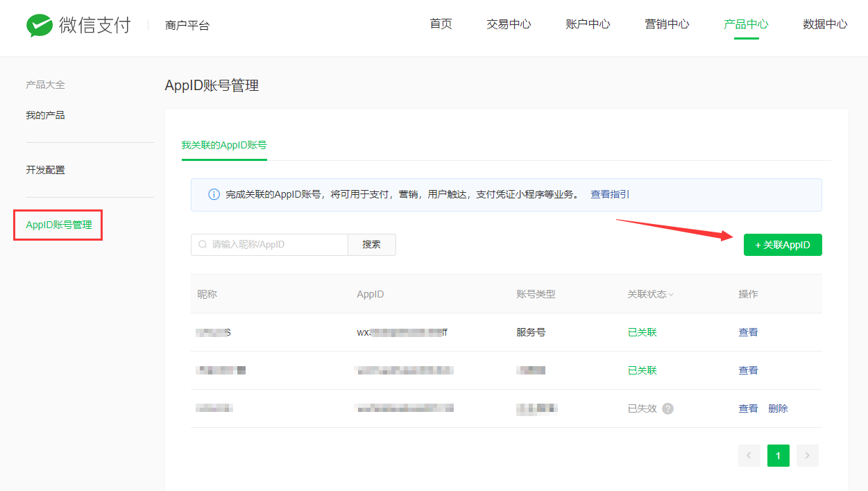Open 开发配置 in the sidebar
Screen dimensions: 868x491
(46, 170)
